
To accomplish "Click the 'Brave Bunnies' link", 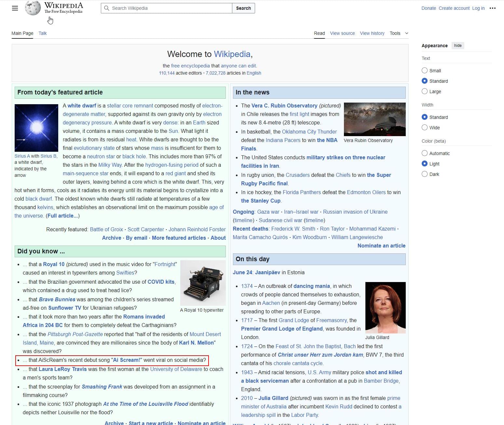I will pos(57,299).
